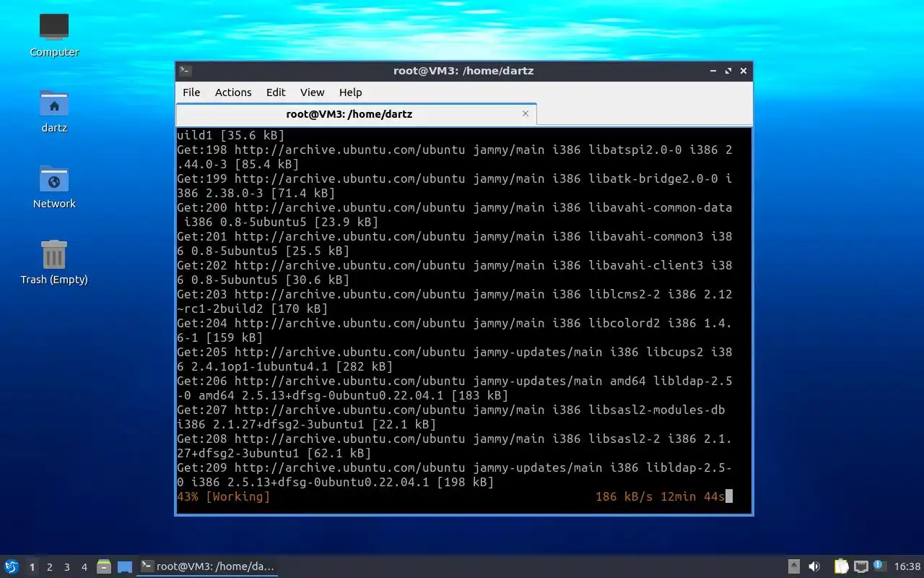924x578 pixels.
Task: Click the Get:206 libldap-2.5-0 amd64 line
Action: [455, 388]
